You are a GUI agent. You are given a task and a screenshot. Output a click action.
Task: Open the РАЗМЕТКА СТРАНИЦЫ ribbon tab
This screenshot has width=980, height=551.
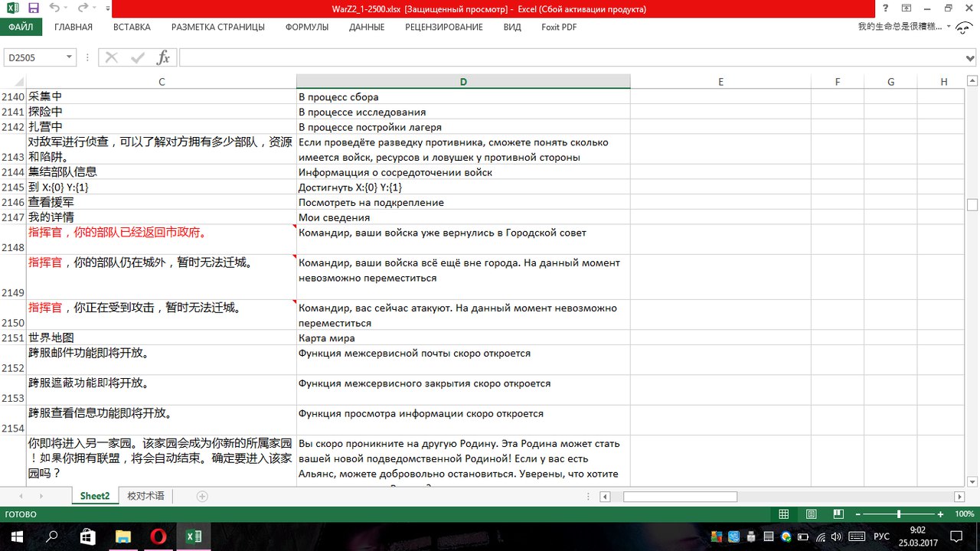pos(218,27)
